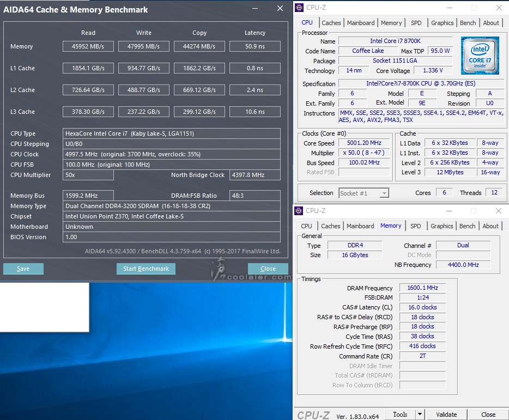This screenshot has height=420, width=509.
Task: Click the Core Speed value 5001.20 MHz
Action: pos(364,143)
